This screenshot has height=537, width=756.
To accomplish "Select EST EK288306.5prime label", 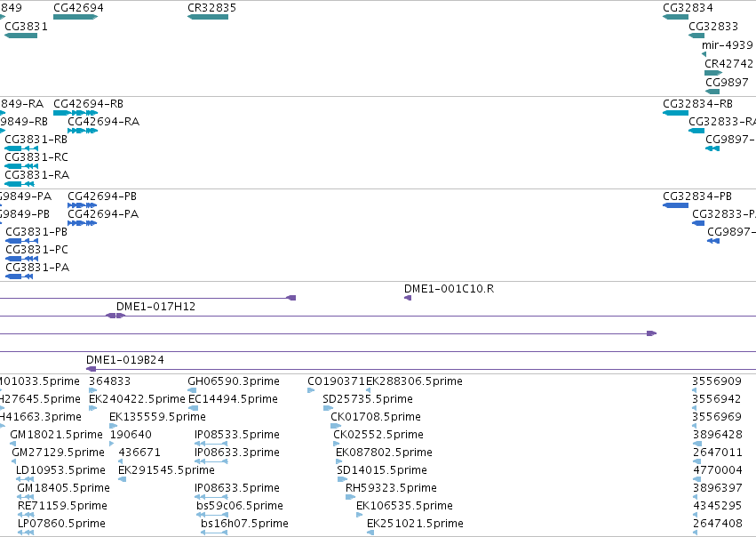I will tap(414, 381).
